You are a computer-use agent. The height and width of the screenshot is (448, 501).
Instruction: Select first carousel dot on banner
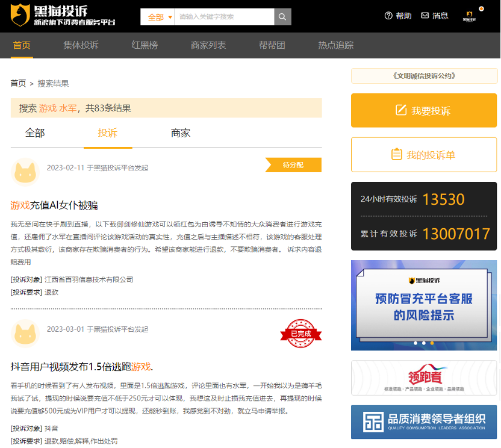(x=415, y=343)
